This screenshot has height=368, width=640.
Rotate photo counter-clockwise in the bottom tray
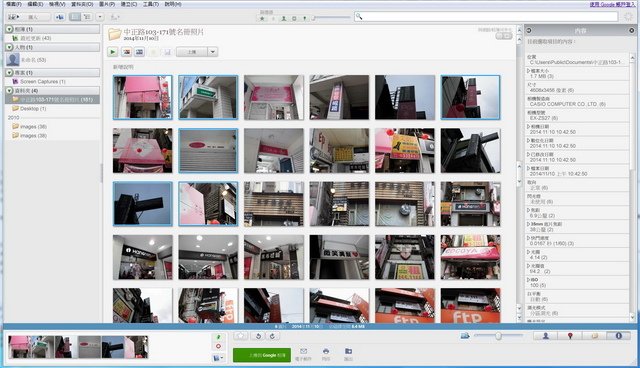(x=258, y=336)
